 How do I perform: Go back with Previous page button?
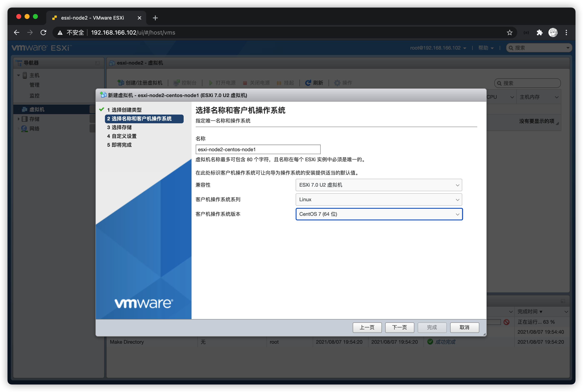(x=367, y=327)
